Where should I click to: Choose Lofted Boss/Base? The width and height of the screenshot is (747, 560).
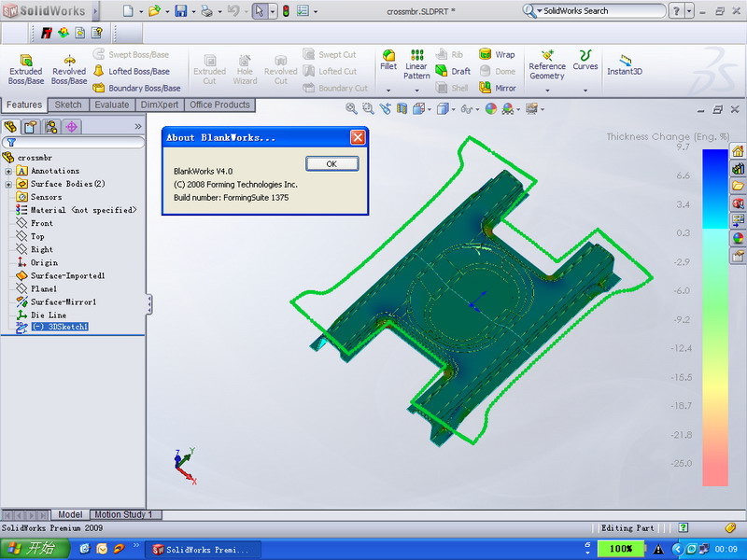pyautogui.click(x=132, y=72)
